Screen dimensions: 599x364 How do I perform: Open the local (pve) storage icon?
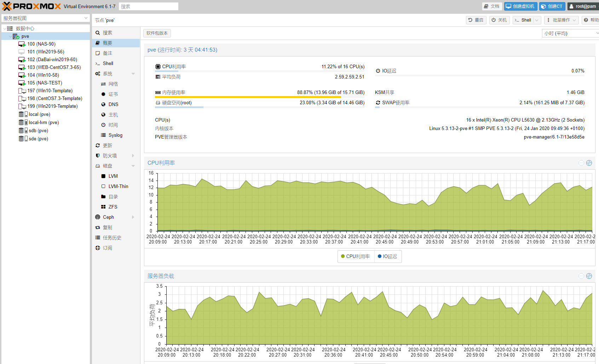coord(23,115)
